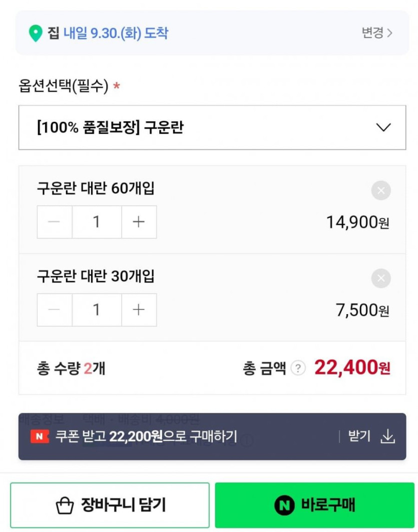This screenshot has width=418, height=532.
Task: Click the shopping bag icon
Action: coord(65,505)
